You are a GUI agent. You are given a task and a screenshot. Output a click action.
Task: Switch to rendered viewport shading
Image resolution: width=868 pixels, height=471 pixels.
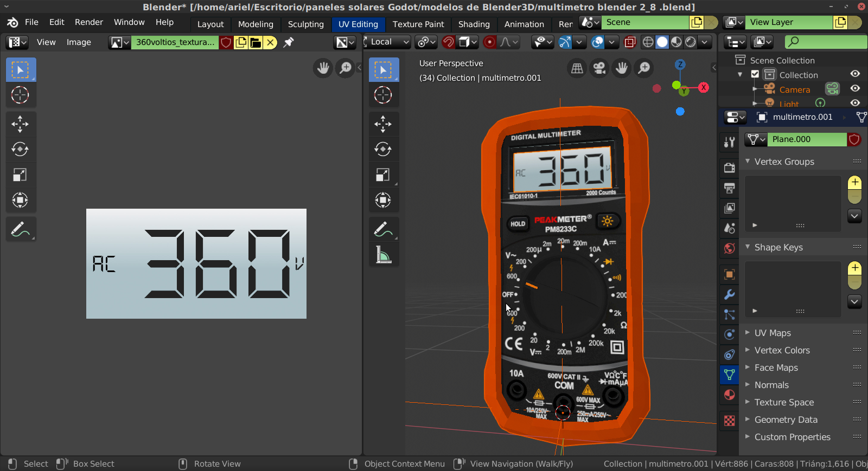click(691, 42)
